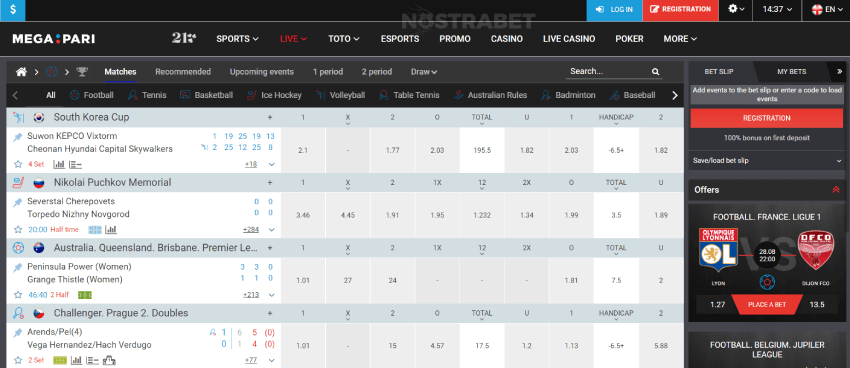This screenshot has width=850, height=368.
Task: Add South Korea Cup via plus sign
Action: tap(269, 117)
